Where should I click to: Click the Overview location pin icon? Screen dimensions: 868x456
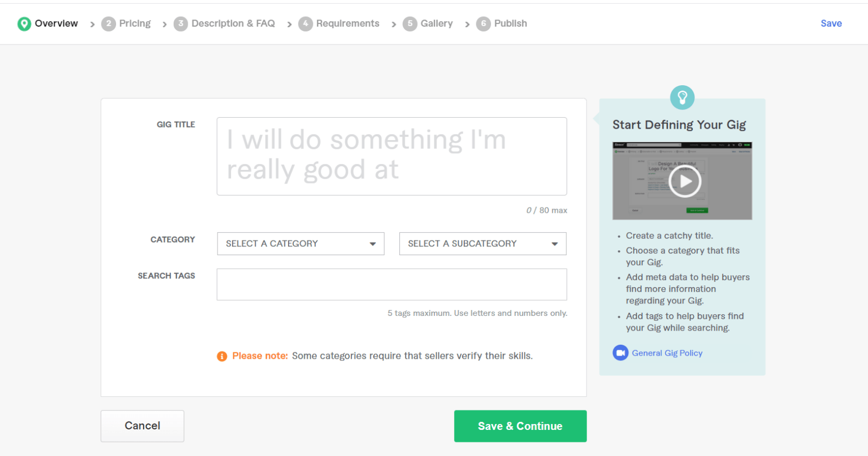pyautogui.click(x=24, y=24)
